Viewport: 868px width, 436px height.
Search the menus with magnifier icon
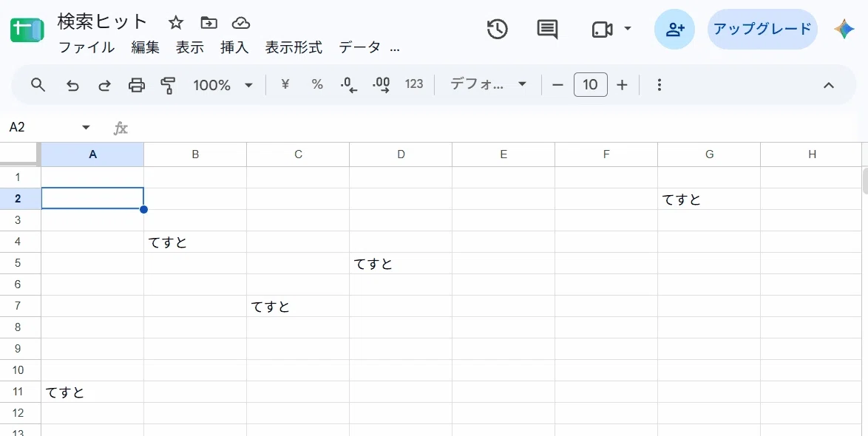tap(38, 85)
